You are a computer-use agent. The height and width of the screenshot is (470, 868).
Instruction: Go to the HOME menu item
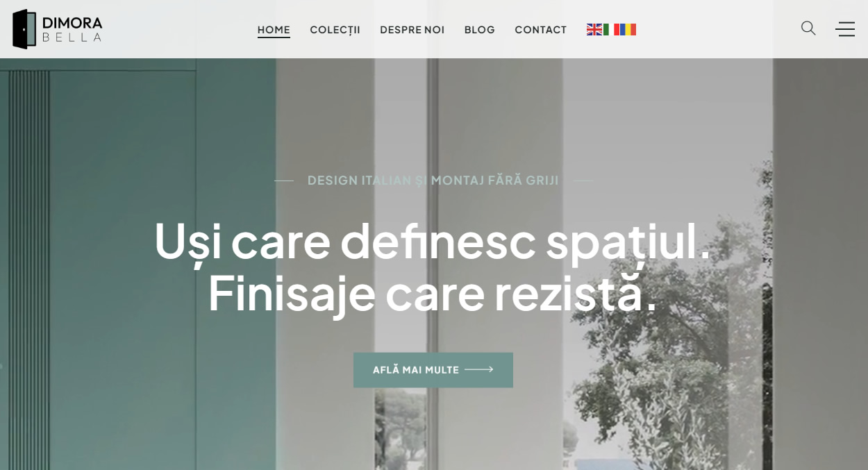pyautogui.click(x=274, y=29)
